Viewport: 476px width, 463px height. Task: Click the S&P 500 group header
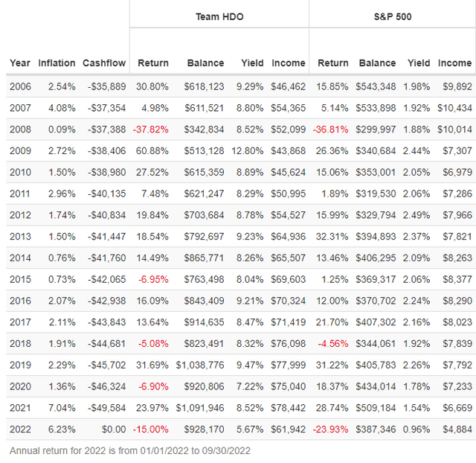point(393,16)
